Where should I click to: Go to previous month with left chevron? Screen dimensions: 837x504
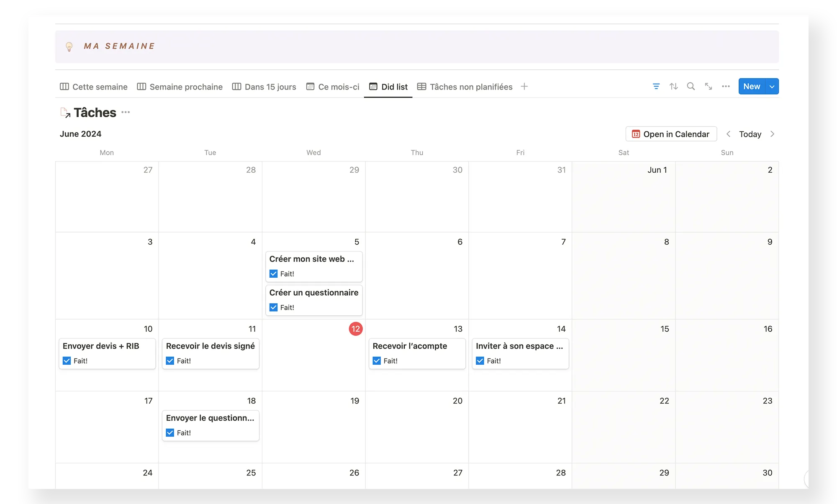[728, 134]
